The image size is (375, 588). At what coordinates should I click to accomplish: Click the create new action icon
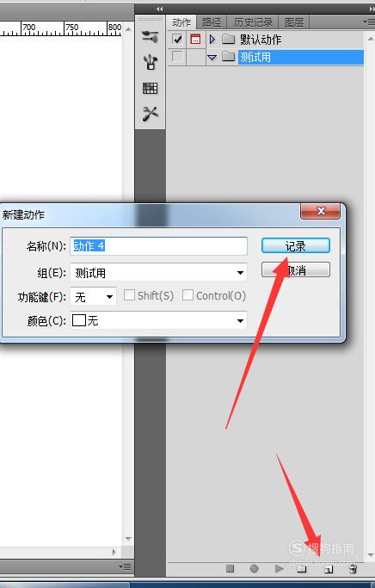click(x=329, y=569)
